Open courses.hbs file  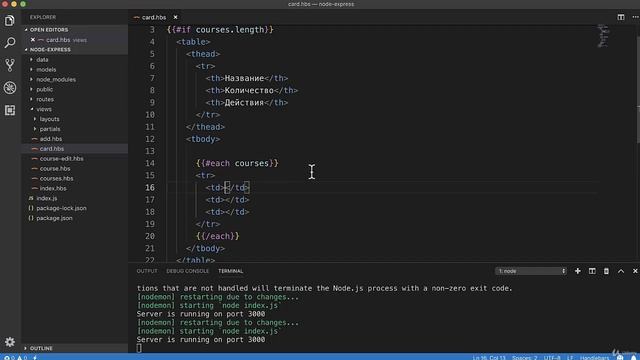point(56,178)
